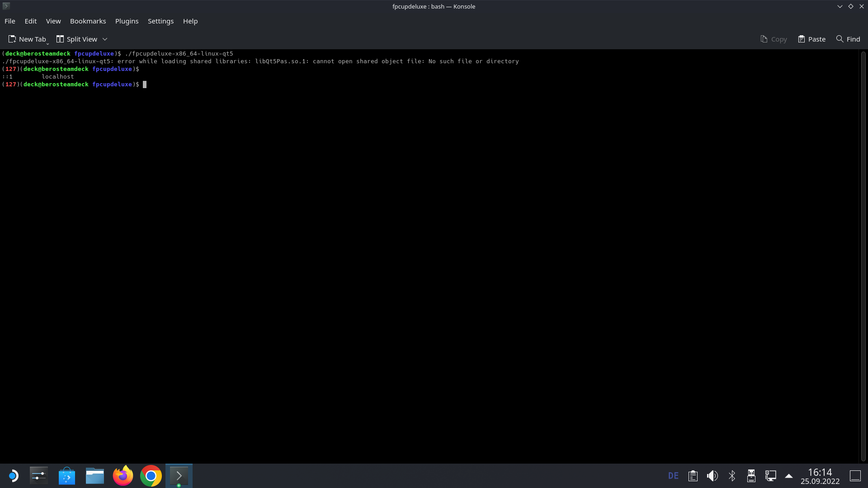Open Split View dropdown arrow

pyautogui.click(x=105, y=39)
